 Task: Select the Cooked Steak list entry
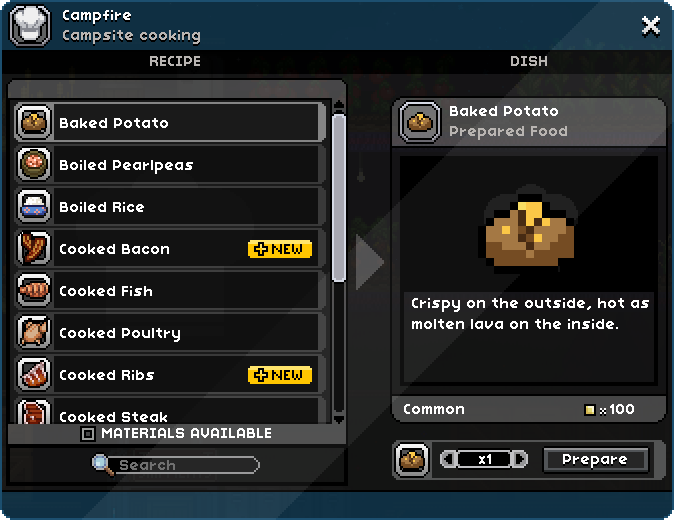click(170, 411)
